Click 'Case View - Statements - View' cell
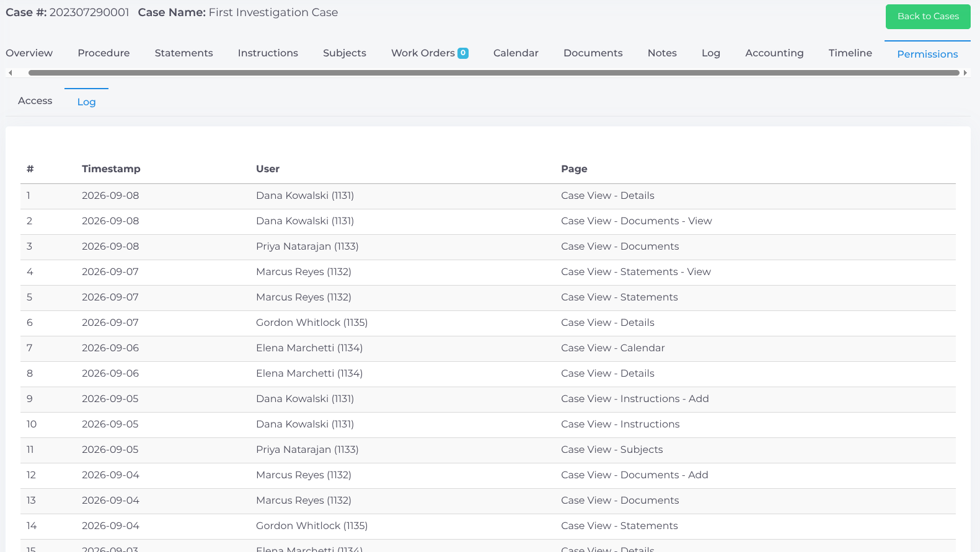 [636, 272]
